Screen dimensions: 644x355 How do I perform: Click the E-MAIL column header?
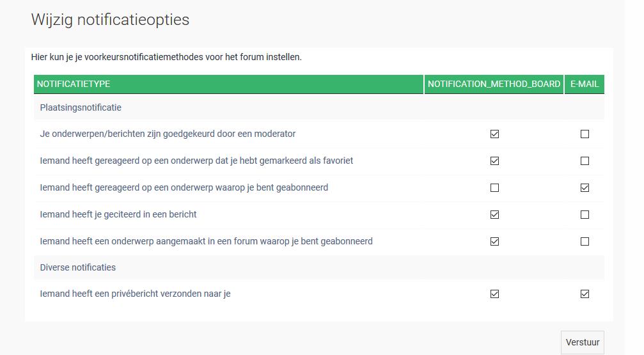point(585,84)
